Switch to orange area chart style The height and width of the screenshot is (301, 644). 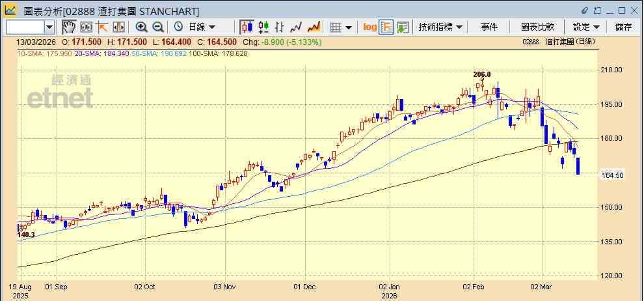click(314, 27)
